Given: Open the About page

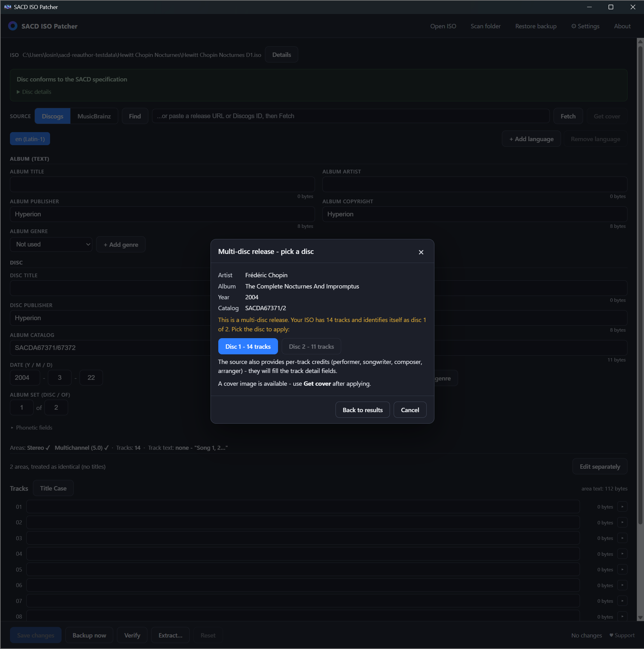Looking at the screenshot, I should tap(622, 26).
